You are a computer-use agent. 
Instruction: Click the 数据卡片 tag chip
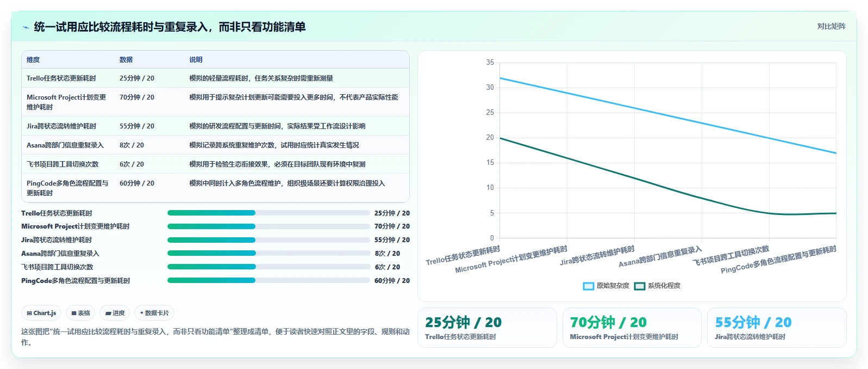[x=154, y=313]
